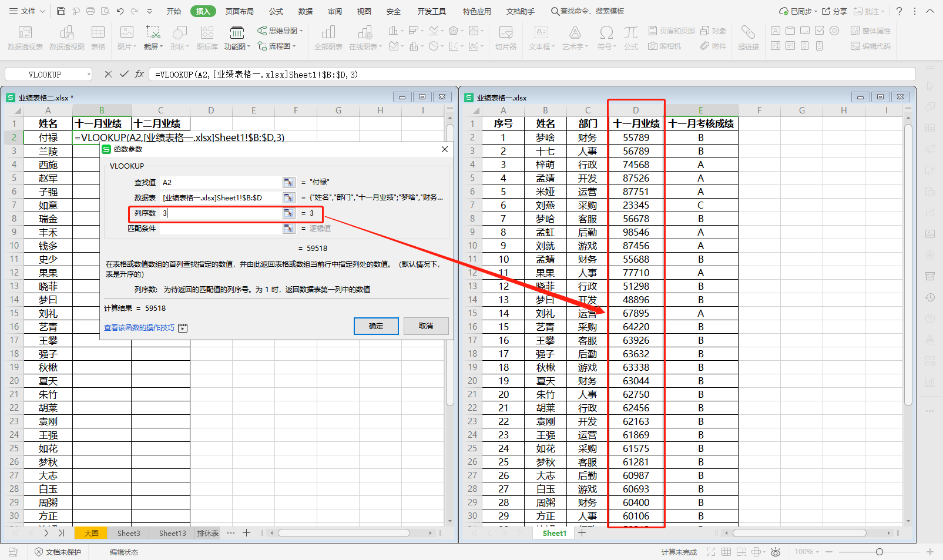This screenshot has width=943, height=560.
Task: Confirm the VLOOKUP dialog with 确定
Action: pyautogui.click(x=376, y=326)
